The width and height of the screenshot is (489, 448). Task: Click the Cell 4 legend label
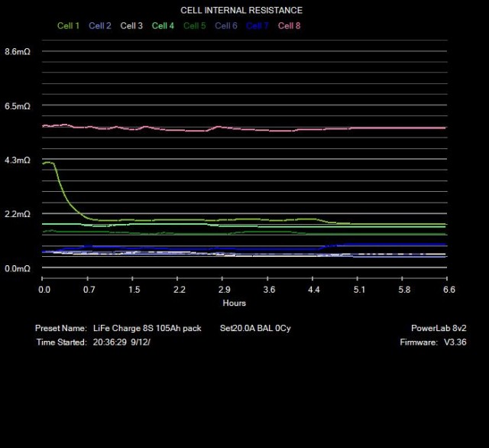coord(163,26)
